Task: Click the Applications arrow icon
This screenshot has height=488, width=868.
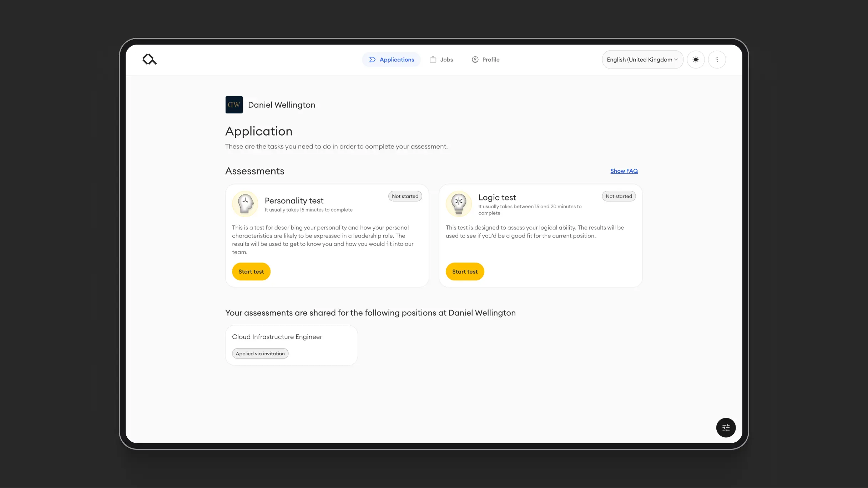Action: click(x=372, y=60)
